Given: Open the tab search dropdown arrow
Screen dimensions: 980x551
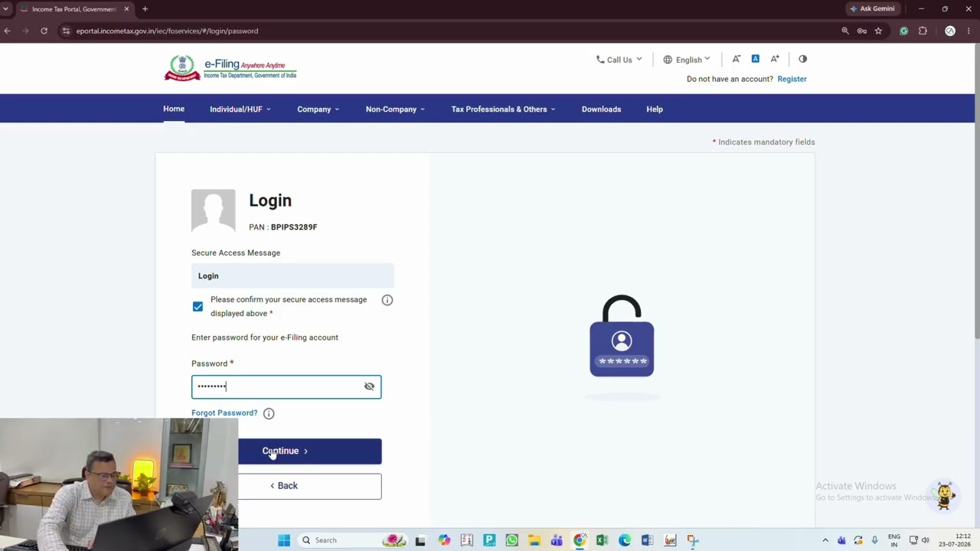Looking at the screenshot, I should [6, 9].
